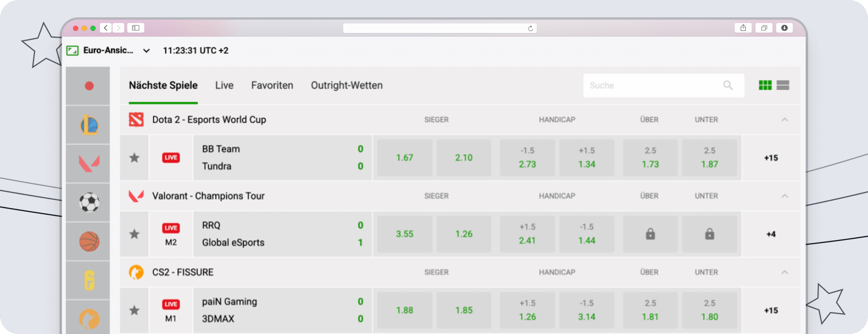Open the Favoriten tab

pyautogui.click(x=272, y=85)
